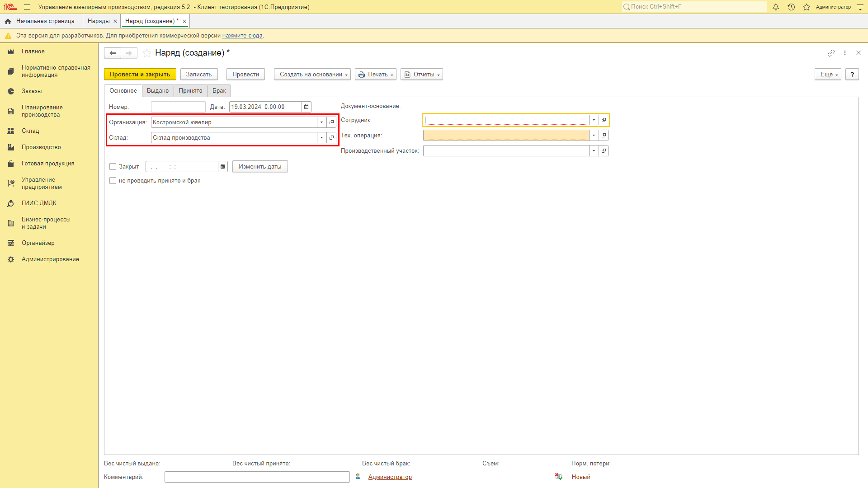Open the Отчеты dropdown menu
Viewport: 868px width, 488px height.
click(x=422, y=75)
